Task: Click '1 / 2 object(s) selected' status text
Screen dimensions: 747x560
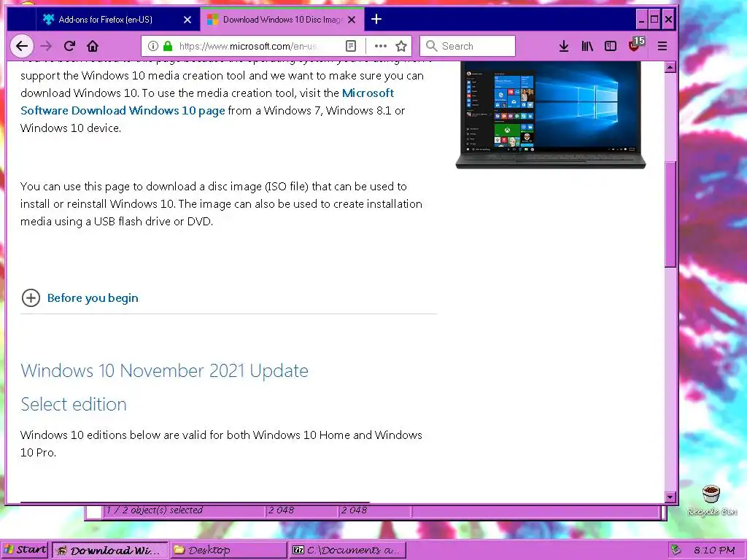Action: point(155,510)
